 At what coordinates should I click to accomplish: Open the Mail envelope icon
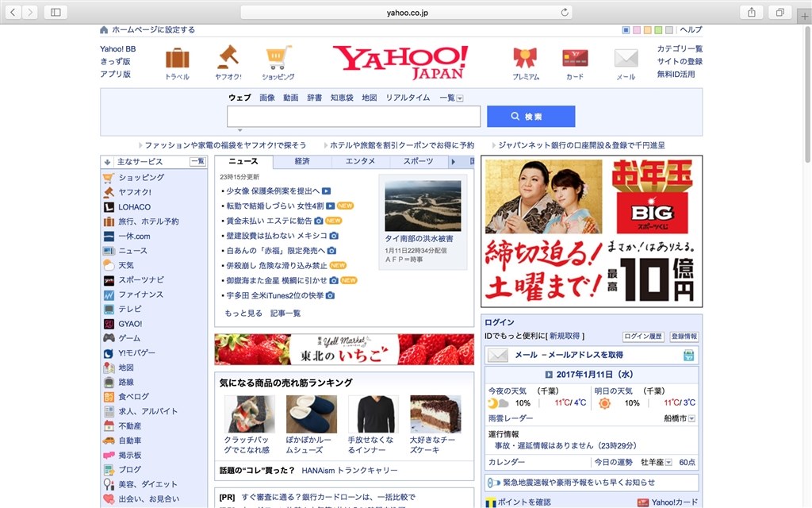point(626,58)
